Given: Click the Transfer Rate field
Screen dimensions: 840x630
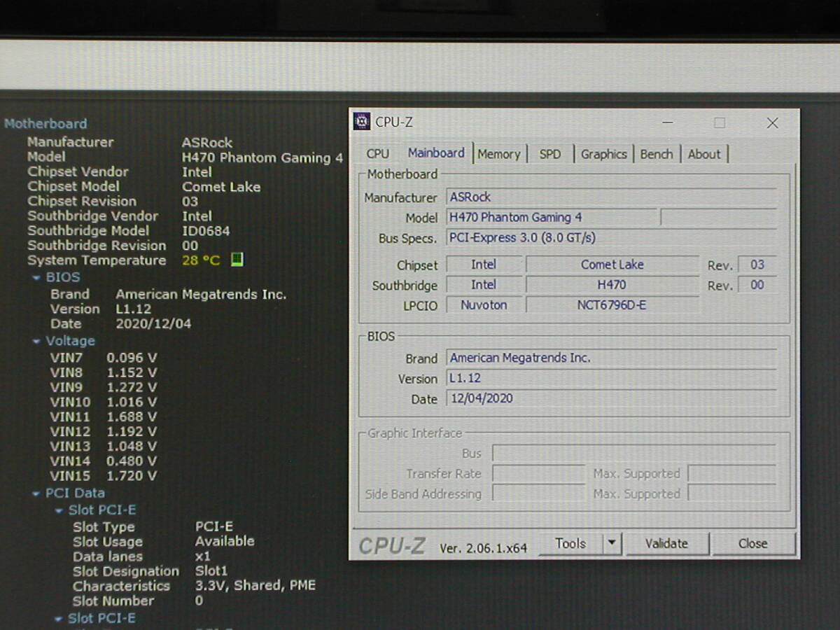Looking at the screenshot, I should click(x=538, y=474).
